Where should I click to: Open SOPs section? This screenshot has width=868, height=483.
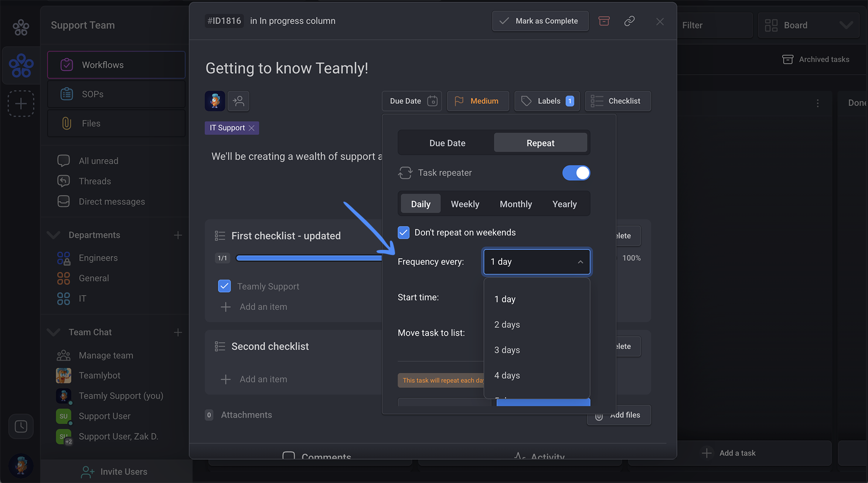click(x=116, y=94)
